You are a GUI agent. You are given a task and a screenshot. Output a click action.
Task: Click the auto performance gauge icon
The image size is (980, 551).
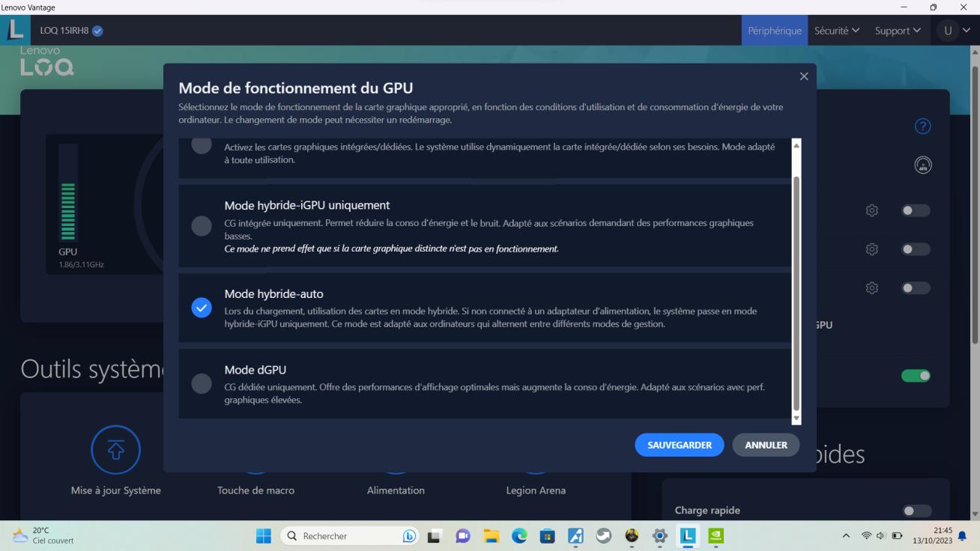point(923,165)
